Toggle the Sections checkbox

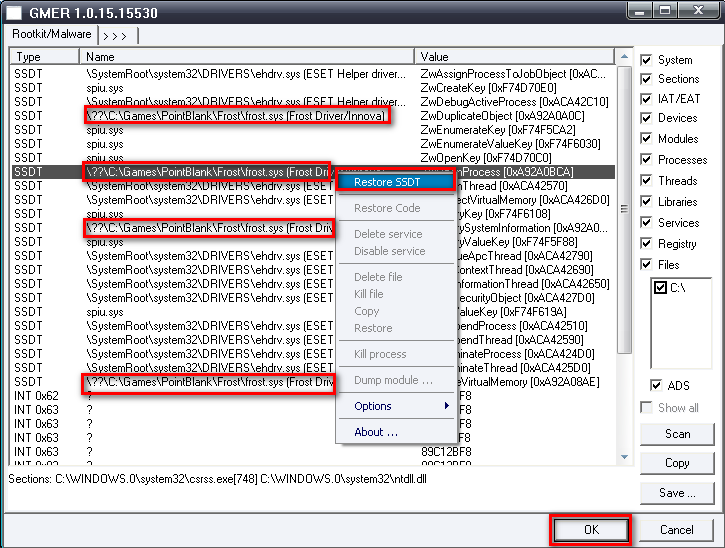click(x=646, y=79)
